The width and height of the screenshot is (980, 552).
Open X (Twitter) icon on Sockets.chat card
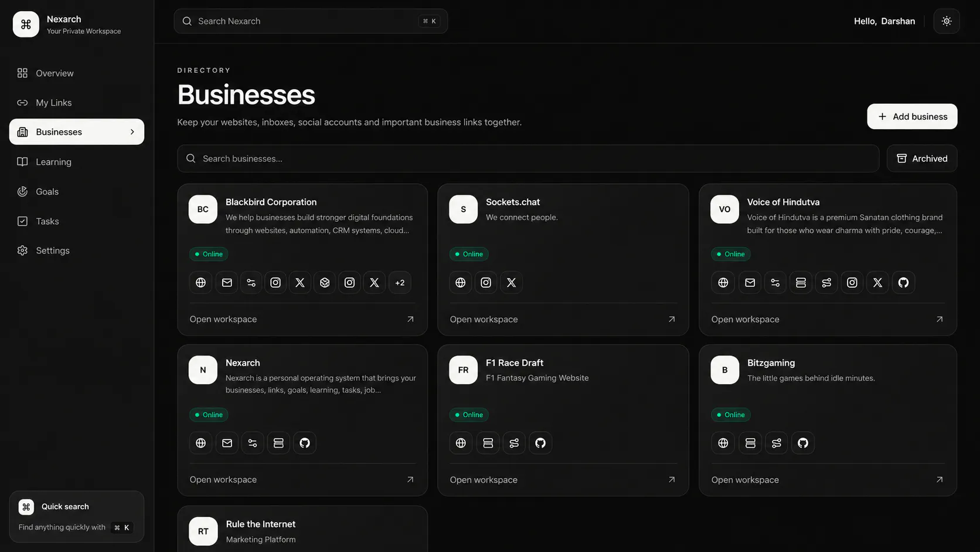(x=512, y=283)
